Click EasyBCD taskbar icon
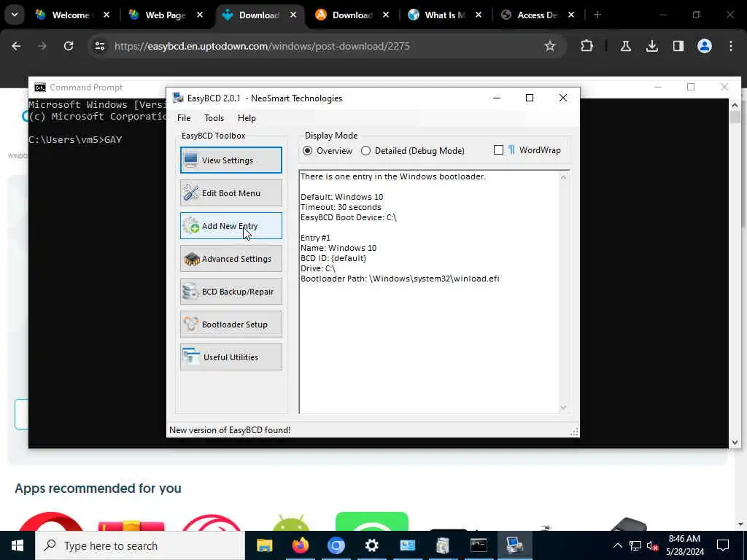Viewport: 747px width, 560px height. tap(514, 545)
